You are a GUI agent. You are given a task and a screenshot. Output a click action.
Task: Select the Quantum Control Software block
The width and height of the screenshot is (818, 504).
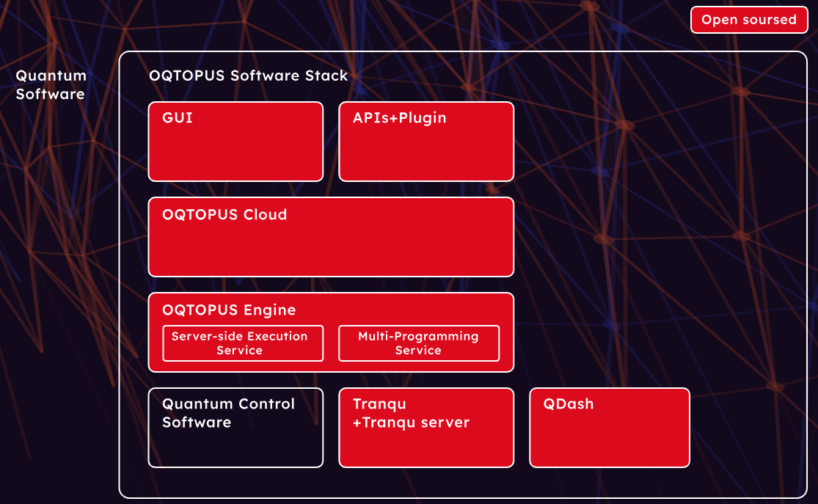pyautogui.click(x=235, y=428)
